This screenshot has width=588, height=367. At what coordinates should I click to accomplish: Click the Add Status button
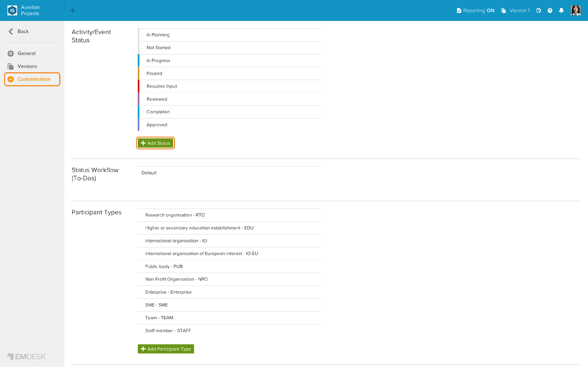click(155, 143)
